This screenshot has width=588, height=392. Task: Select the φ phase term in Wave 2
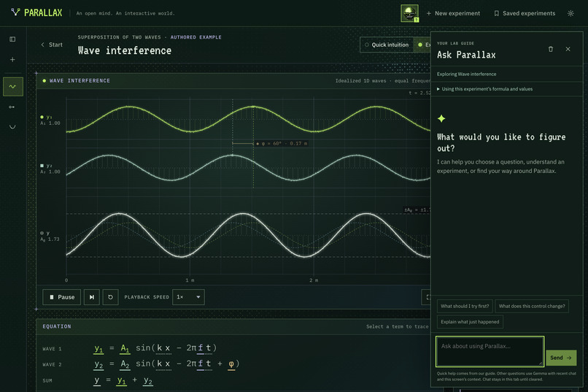click(231, 364)
